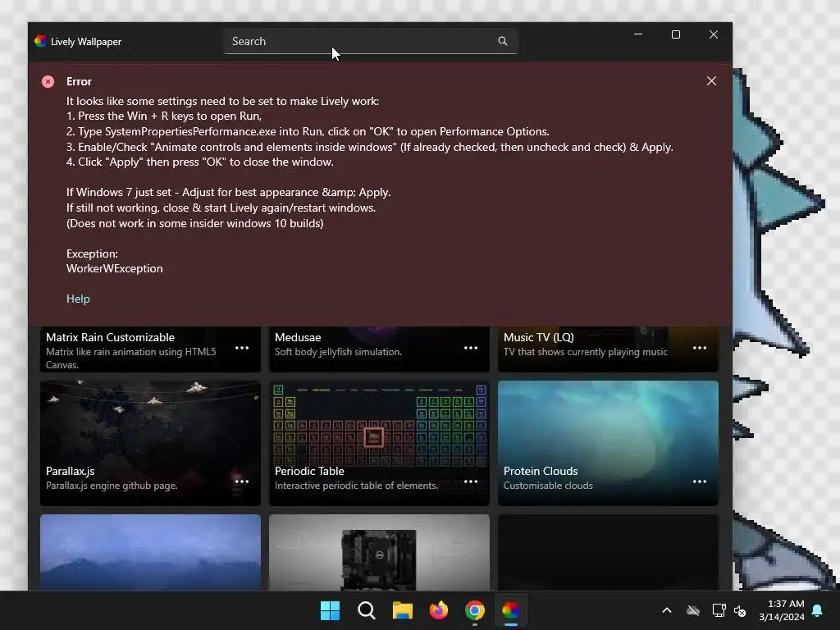Maximize the Lively Wallpaper window

(676, 34)
